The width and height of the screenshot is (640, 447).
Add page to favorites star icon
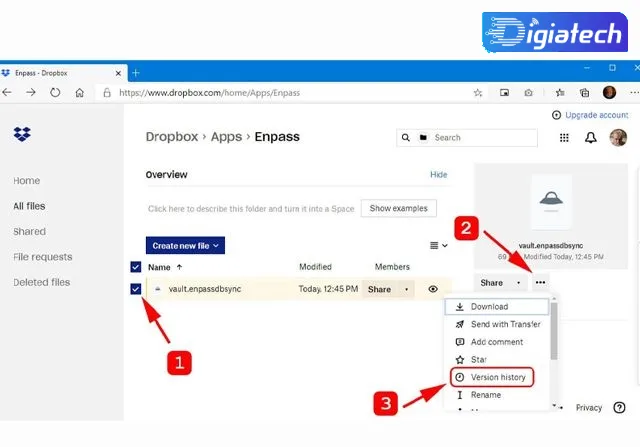pos(478,93)
